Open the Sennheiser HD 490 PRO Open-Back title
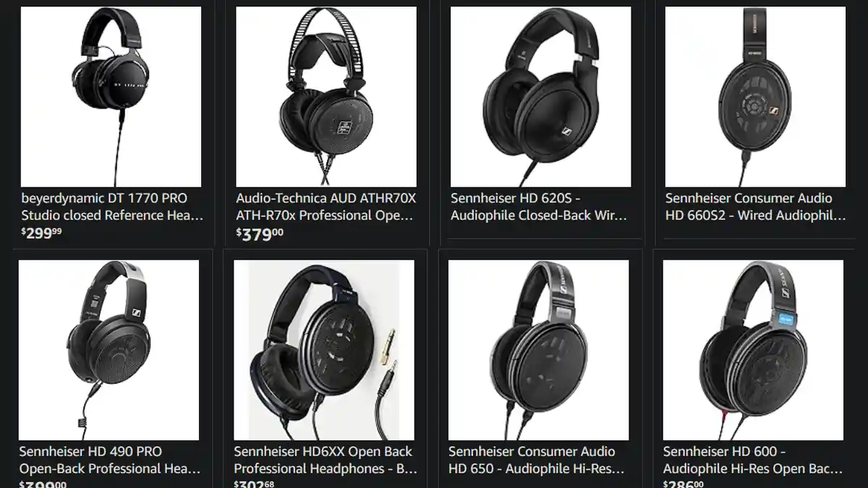Screen dimensions: 868x488 110,460
